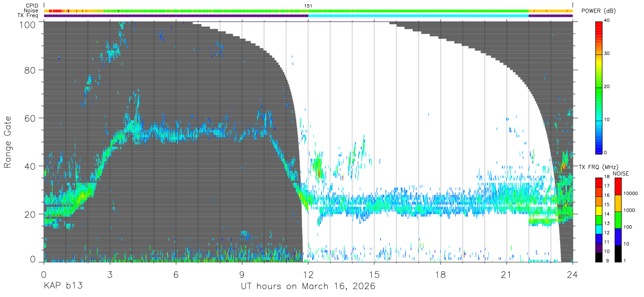
Task: Click the POWER (dB) legend title
Action: click(x=598, y=11)
